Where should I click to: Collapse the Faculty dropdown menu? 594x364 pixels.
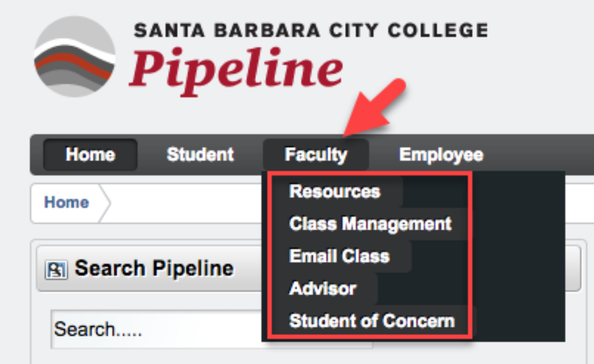pyautogui.click(x=316, y=155)
